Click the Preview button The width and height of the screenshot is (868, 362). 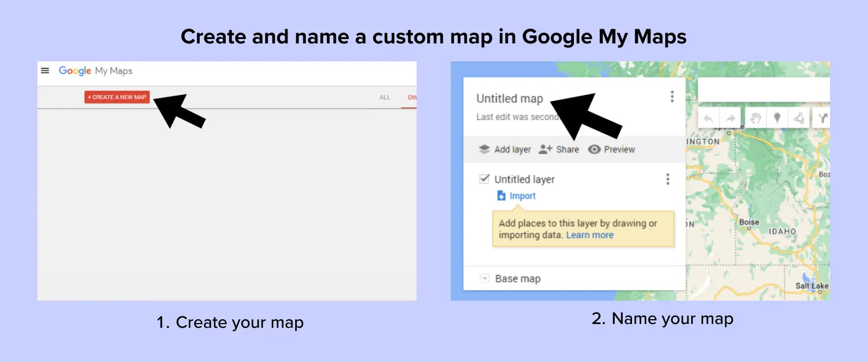[x=611, y=150]
